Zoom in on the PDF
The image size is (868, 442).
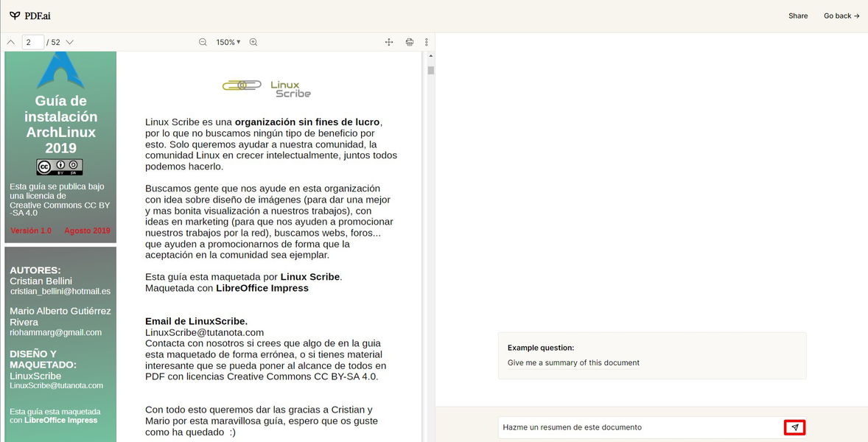[253, 42]
